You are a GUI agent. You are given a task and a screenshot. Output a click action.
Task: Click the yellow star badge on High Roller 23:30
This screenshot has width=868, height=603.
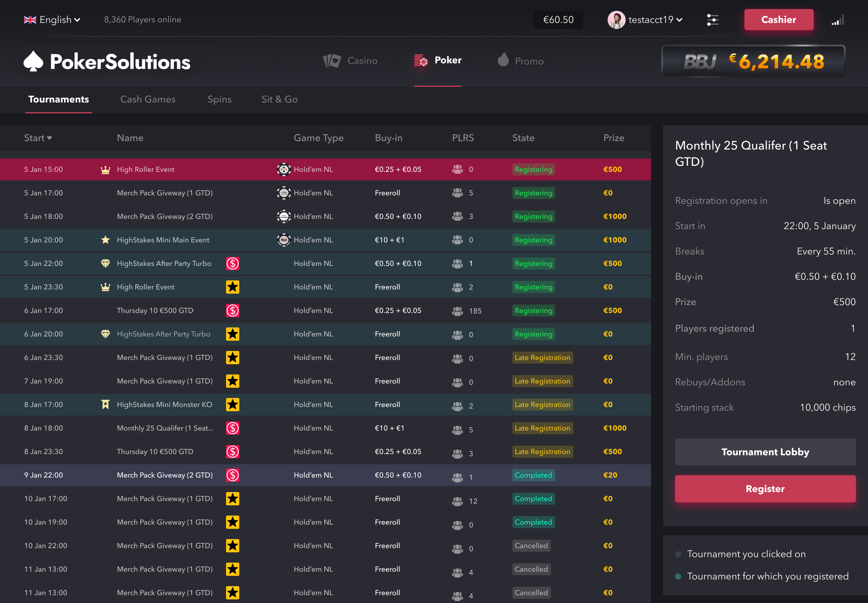click(233, 287)
